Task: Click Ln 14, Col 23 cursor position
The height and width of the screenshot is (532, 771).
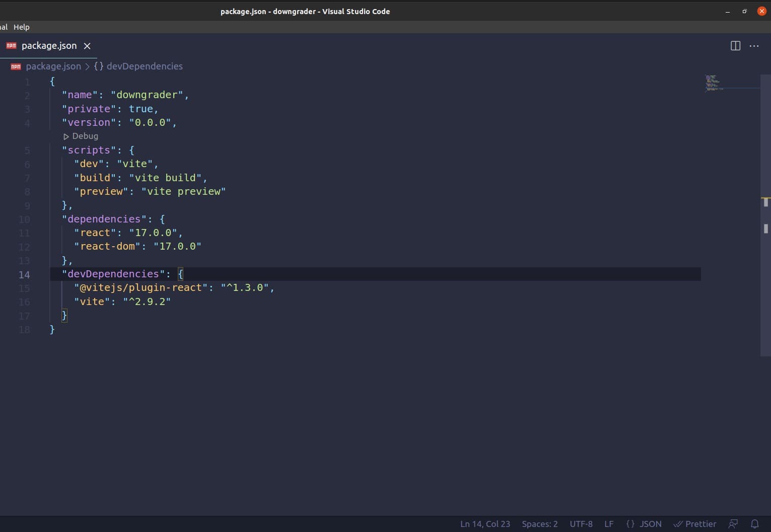Action: pos(484,524)
